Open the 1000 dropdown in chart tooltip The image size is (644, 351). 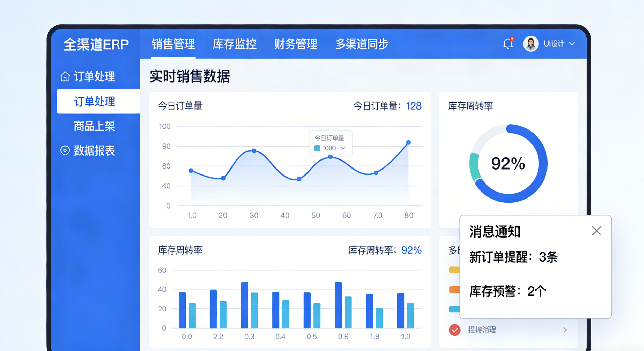(343, 148)
